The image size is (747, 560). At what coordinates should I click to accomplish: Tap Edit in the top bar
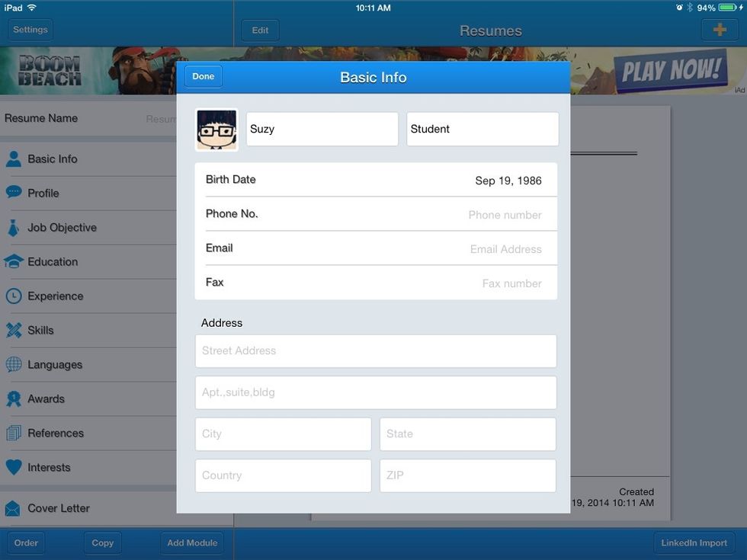[259, 30]
